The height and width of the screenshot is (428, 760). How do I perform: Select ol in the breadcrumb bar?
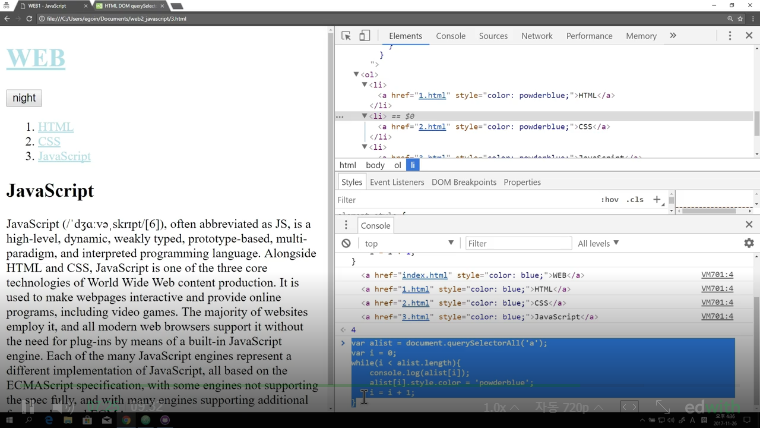(397, 165)
